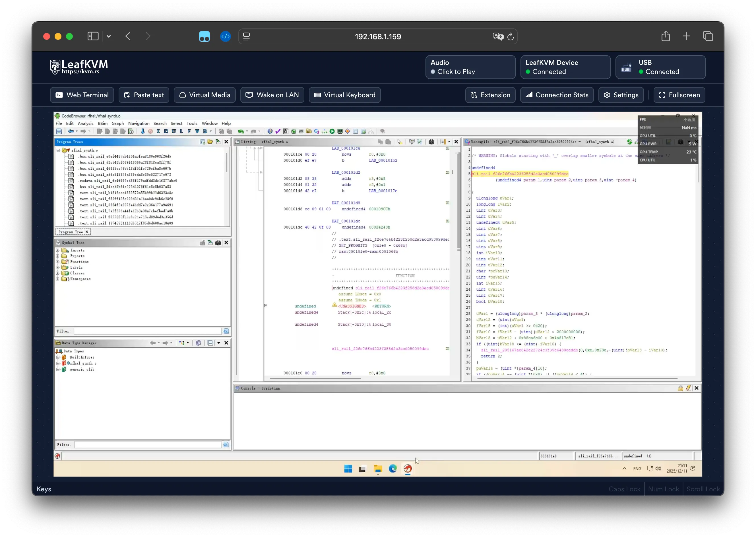Image resolution: width=756 pixels, height=538 pixels.
Task: Click the Clear Console icon in Scripting panel
Action: pyautogui.click(x=688, y=388)
